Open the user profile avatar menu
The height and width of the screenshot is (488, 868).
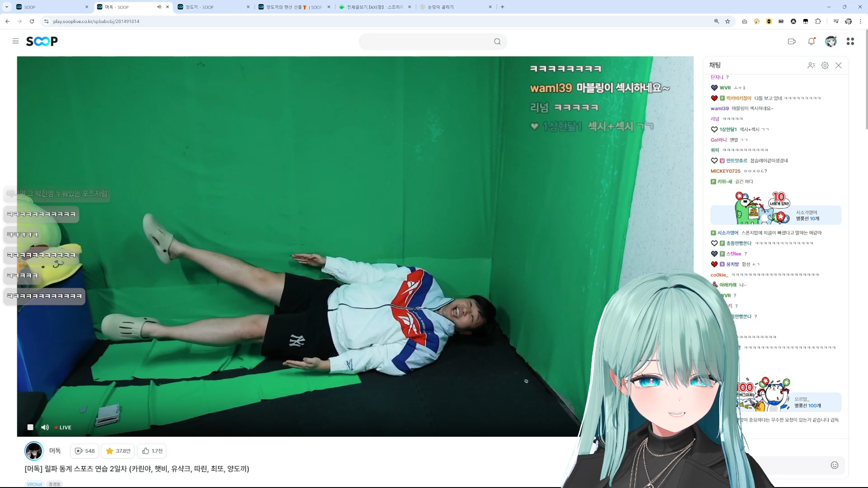(x=831, y=42)
